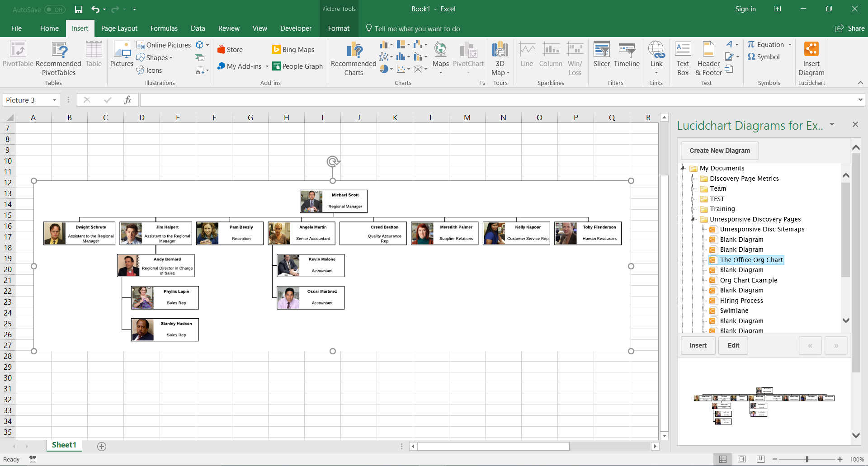Viewport: 868px width, 466px height.
Task: Click the horizontal scrollbar of the sheet
Action: [493, 447]
